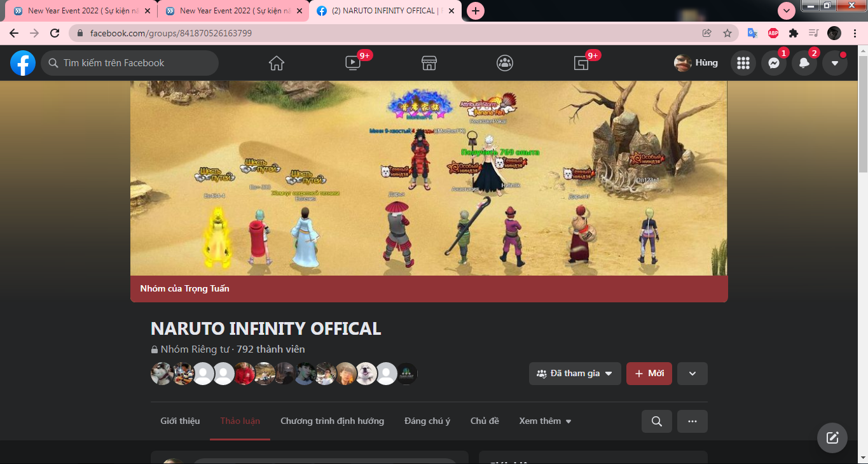The width and height of the screenshot is (868, 464).
Task: Open the Chrome three-dot menu
Action: 855,33
